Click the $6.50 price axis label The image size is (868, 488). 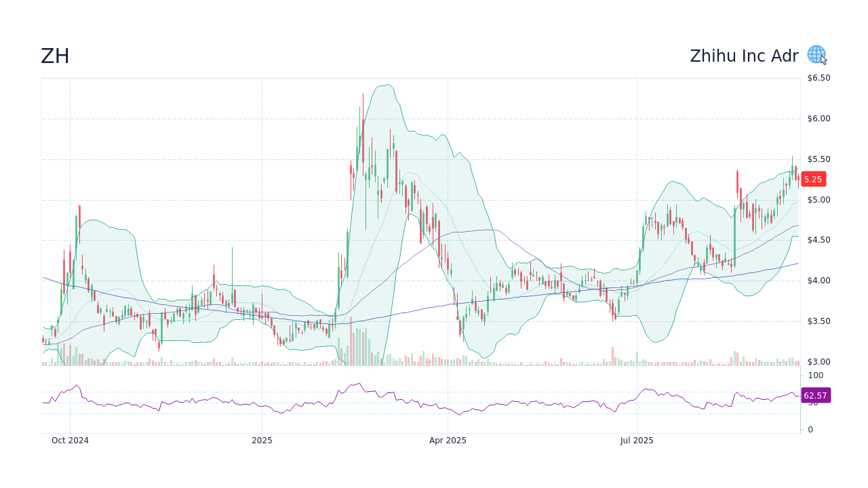click(x=819, y=77)
